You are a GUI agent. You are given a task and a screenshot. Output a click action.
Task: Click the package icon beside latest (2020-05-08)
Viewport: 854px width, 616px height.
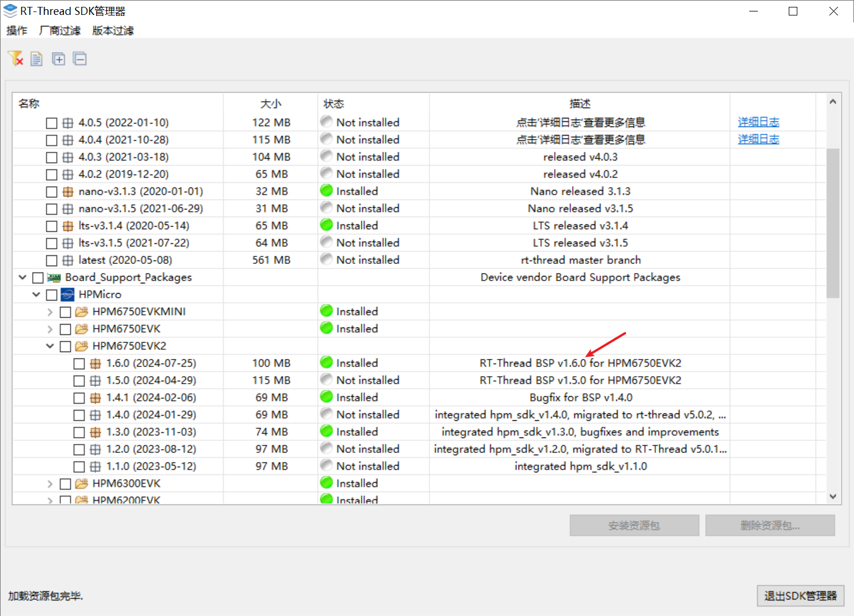(68, 260)
